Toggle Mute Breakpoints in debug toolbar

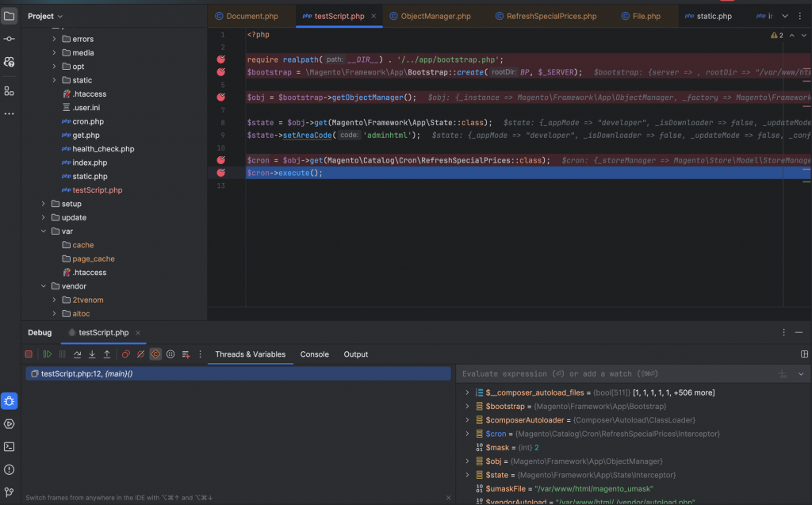140,354
